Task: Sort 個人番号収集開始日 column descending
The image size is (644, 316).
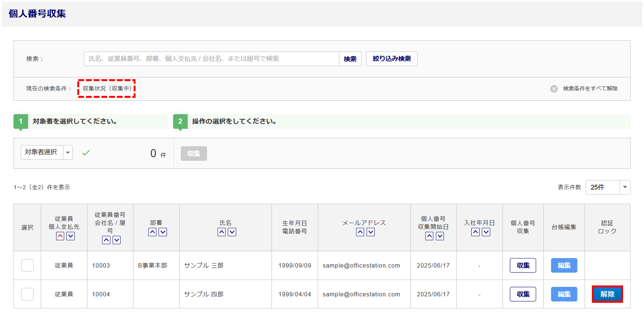Action: [440, 236]
